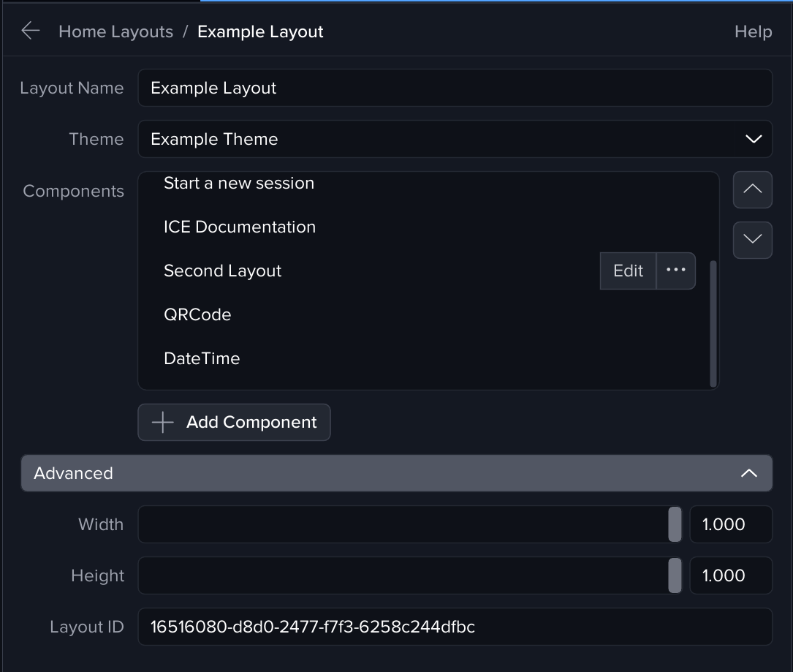Edit the Second Layout component

pos(628,271)
